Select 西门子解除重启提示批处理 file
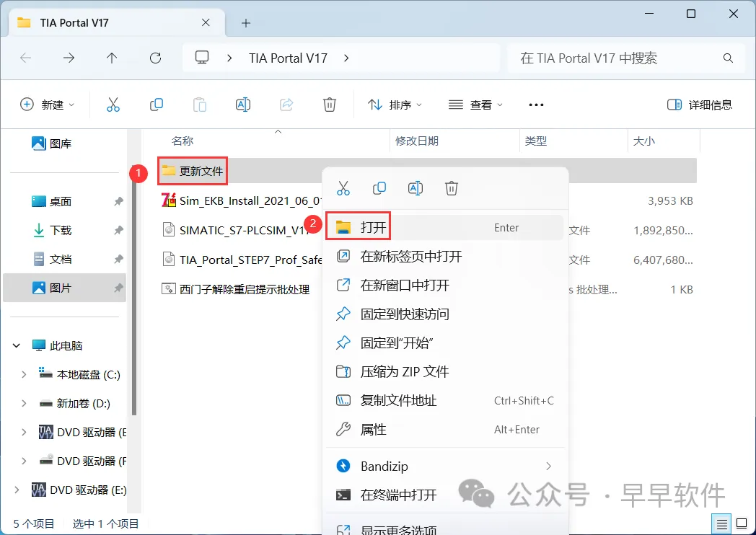This screenshot has height=535, width=756. (x=236, y=289)
